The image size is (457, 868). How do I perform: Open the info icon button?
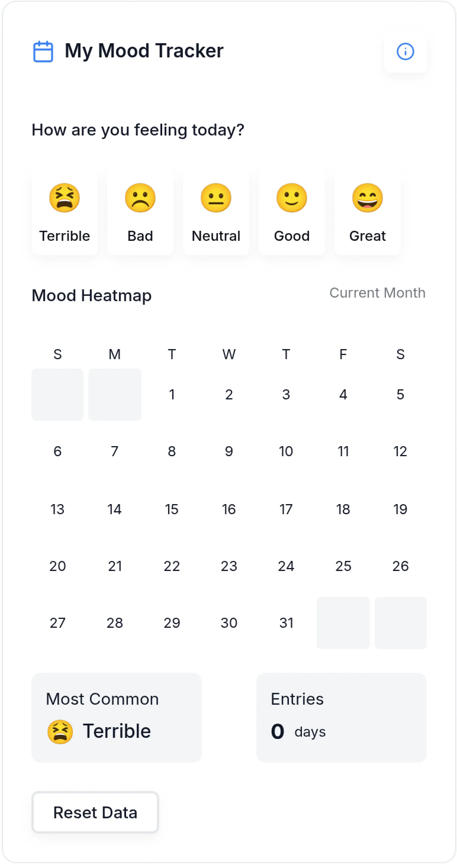tap(405, 51)
